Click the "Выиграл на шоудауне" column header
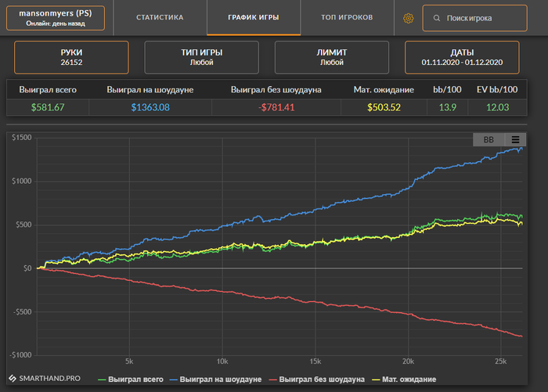The width and height of the screenshot is (548, 392). pos(150,90)
